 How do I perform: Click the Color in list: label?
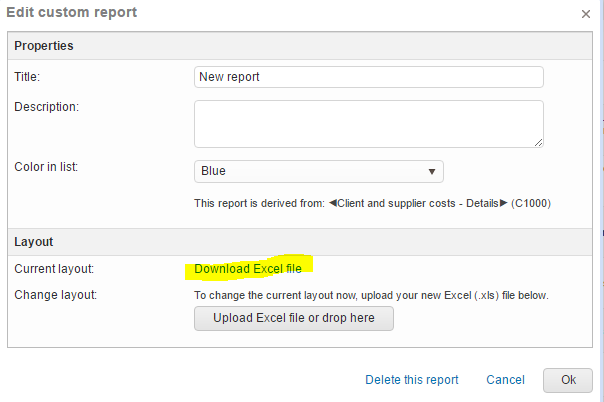[46, 166]
